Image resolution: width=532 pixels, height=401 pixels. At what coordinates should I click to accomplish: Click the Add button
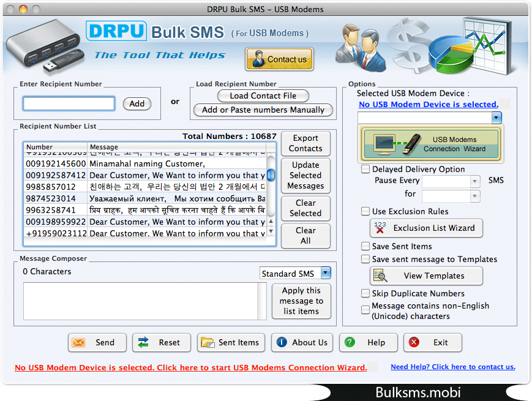(137, 103)
